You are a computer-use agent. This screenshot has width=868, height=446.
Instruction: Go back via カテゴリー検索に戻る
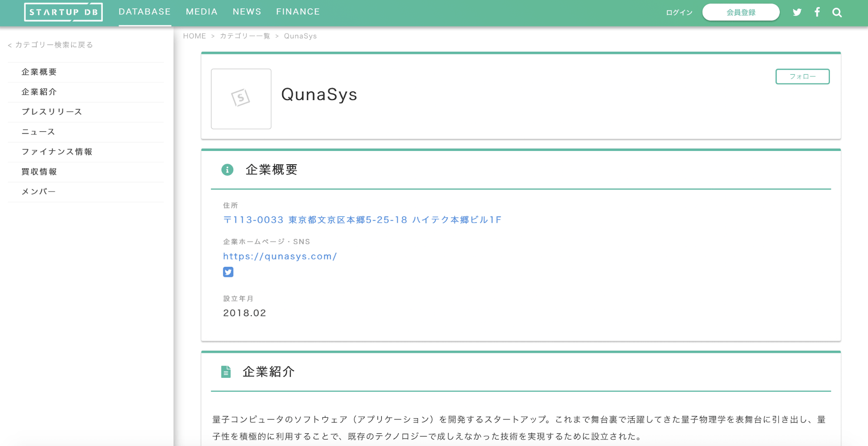coord(50,45)
